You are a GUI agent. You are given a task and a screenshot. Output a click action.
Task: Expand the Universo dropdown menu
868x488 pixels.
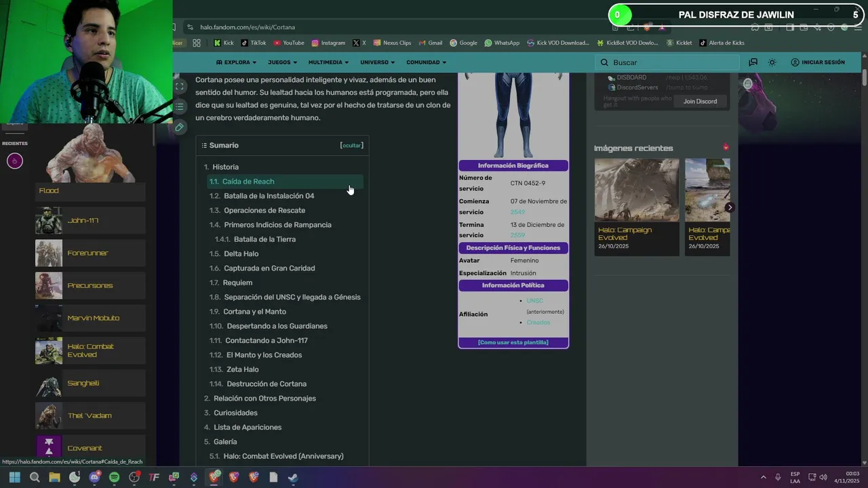coord(377,62)
